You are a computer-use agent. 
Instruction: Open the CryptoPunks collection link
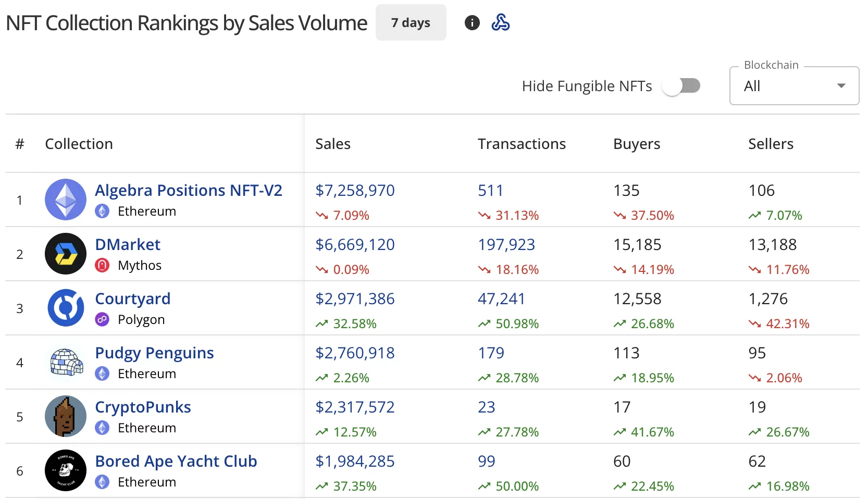(x=143, y=407)
